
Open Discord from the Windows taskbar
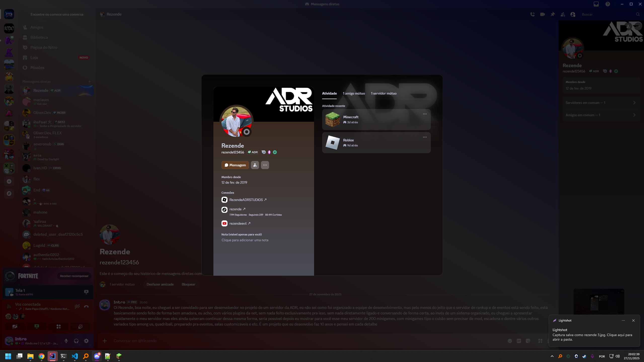97,356
